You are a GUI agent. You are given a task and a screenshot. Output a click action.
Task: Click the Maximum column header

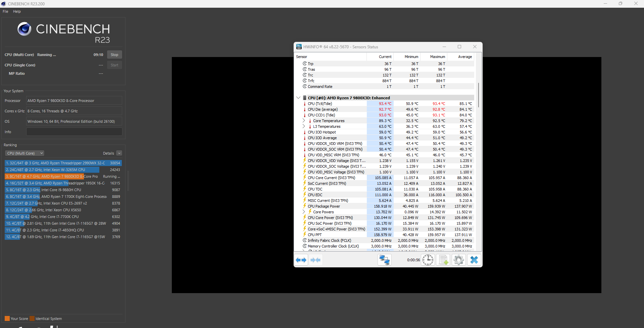point(434,57)
